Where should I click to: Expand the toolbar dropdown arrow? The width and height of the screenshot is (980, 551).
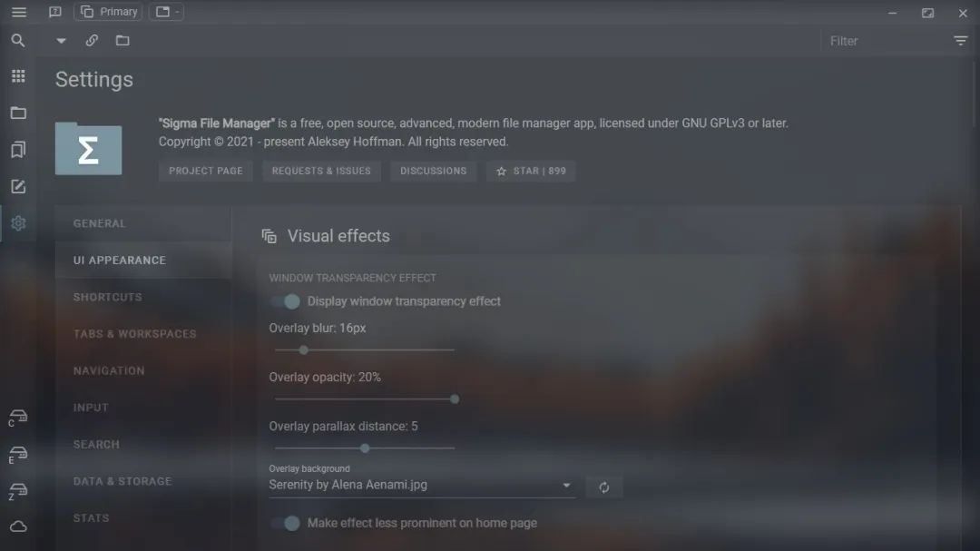[61, 41]
